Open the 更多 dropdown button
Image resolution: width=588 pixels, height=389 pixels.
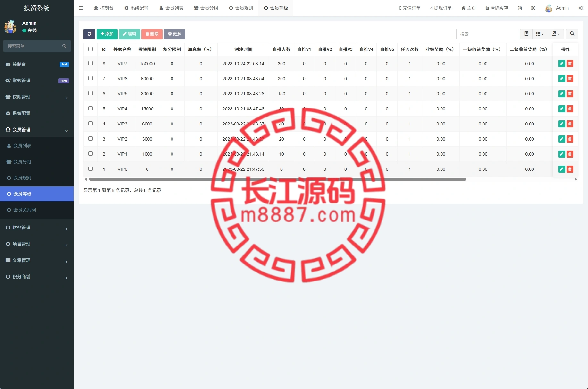pyautogui.click(x=174, y=34)
